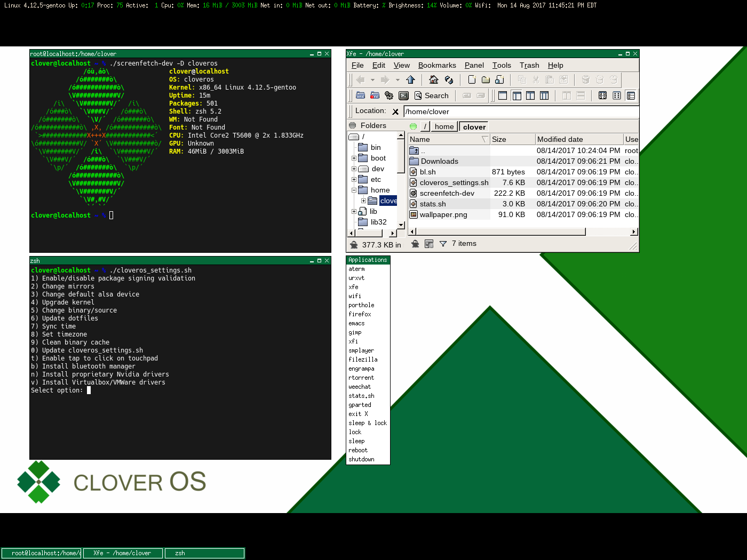Expand the clover folder in the tree
Image resolution: width=747 pixels, height=560 pixels.
coord(363,201)
